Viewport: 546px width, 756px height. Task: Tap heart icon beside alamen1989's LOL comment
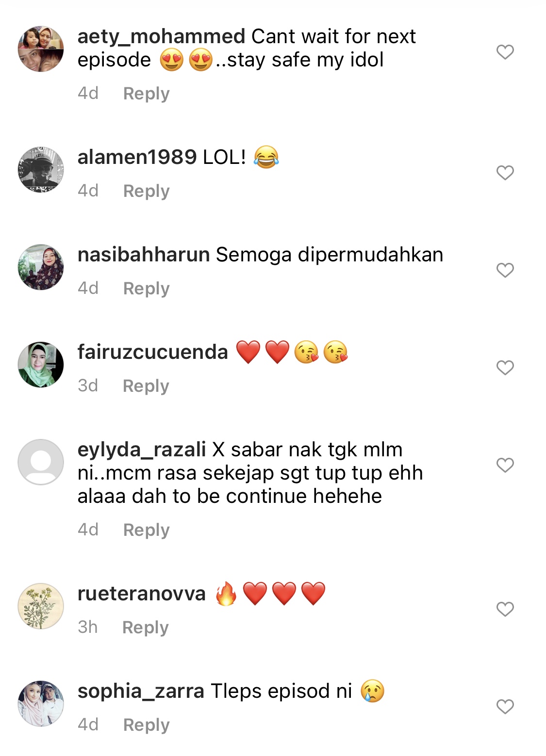[505, 173]
